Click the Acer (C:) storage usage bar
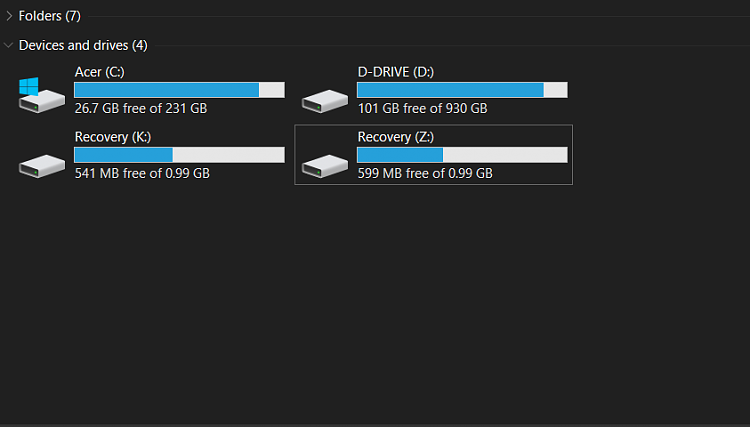This screenshot has width=750, height=427. coord(179,90)
